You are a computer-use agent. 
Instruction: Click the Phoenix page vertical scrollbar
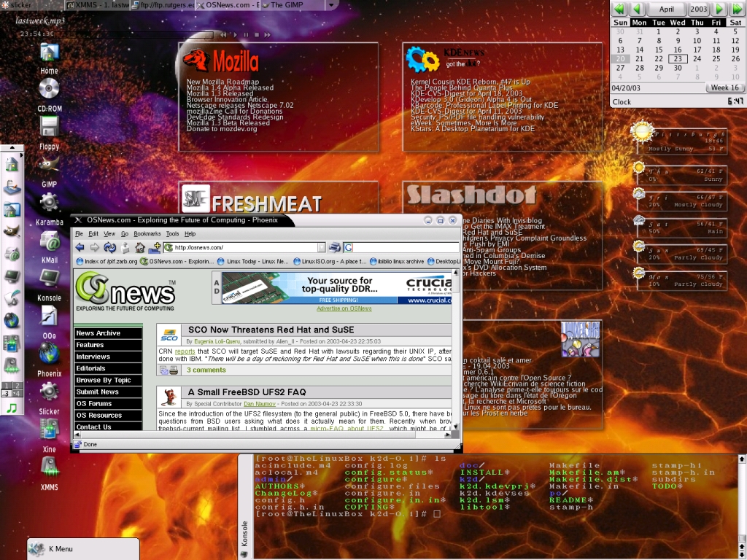(455, 350)
